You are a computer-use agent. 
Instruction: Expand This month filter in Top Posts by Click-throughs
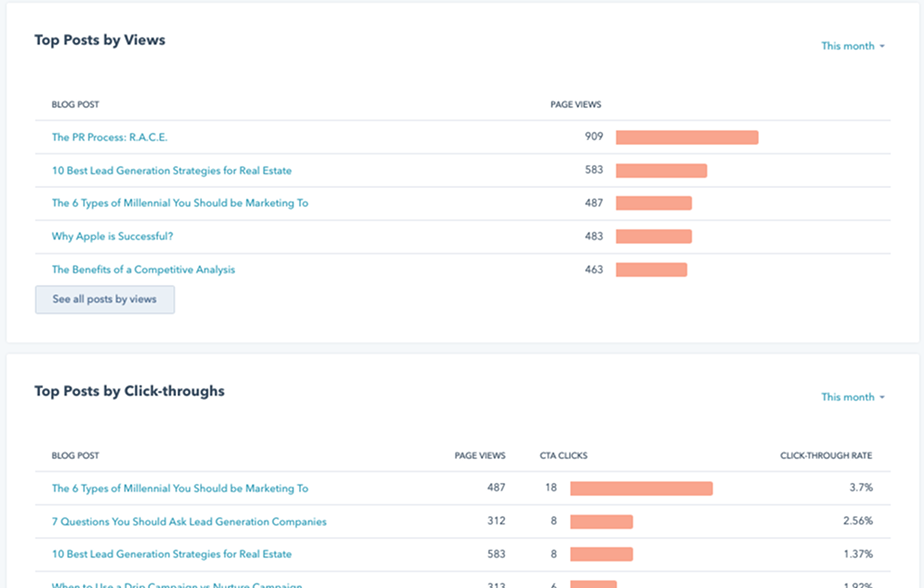click(x=853, y=397)
